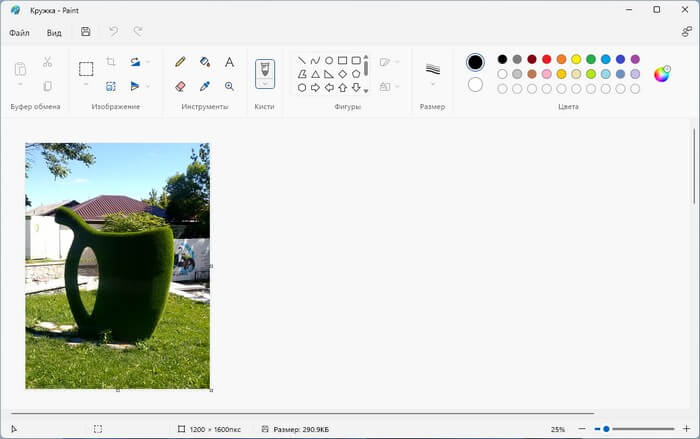Open the Edit colors wheel
This screenshot has height=439, width=700.
(x=661, y=74)
